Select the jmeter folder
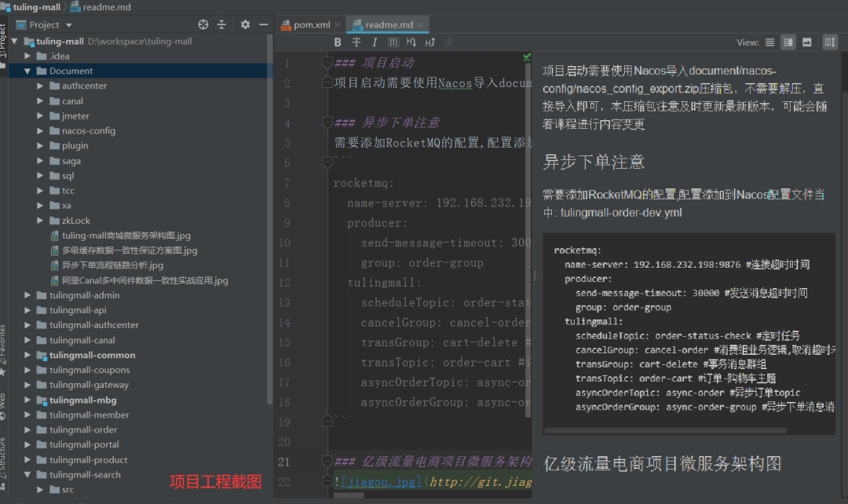 pyautogui.click(x=75, y=115)
